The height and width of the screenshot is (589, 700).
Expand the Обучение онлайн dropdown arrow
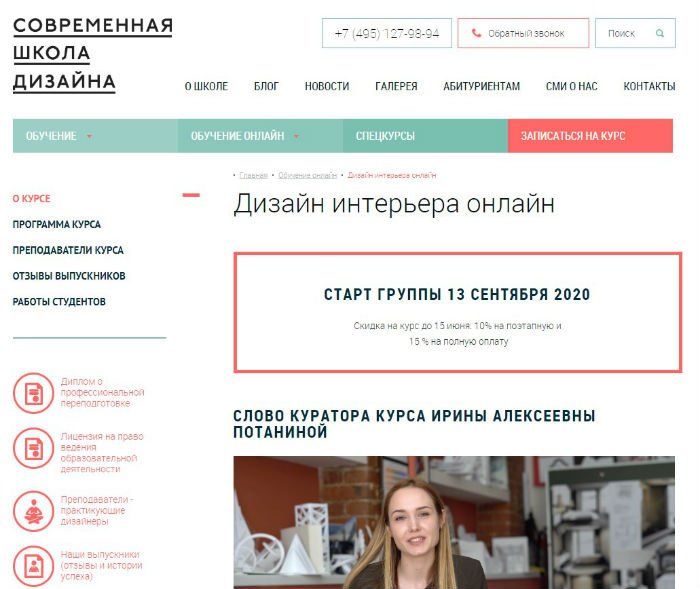296,136
